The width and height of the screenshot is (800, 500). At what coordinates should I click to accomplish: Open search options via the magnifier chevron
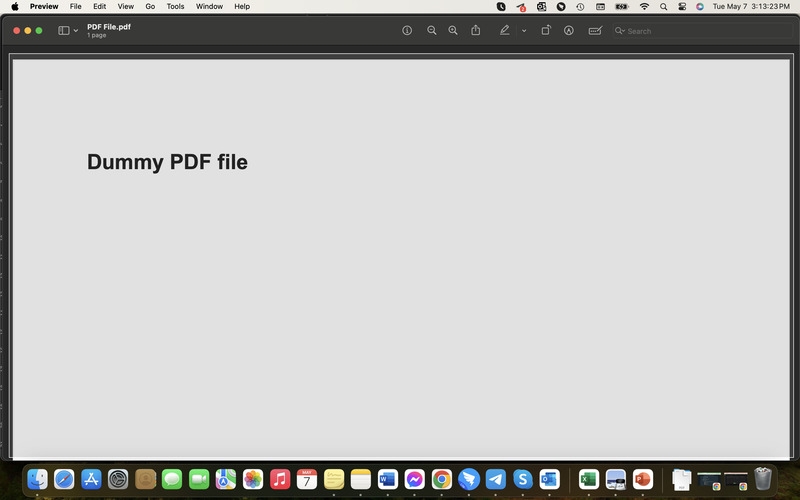pyautogui.click(x=619, y=31)
